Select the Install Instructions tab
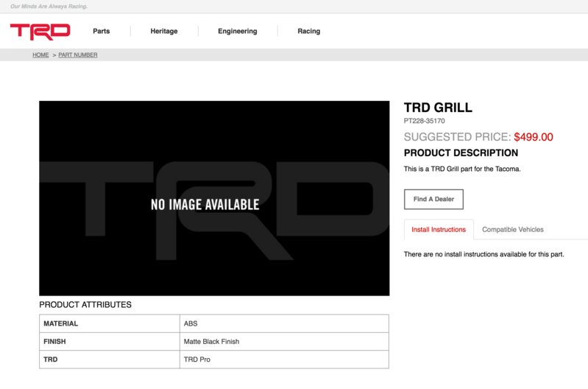Screen dimensions: 588x389 point(439,229)
